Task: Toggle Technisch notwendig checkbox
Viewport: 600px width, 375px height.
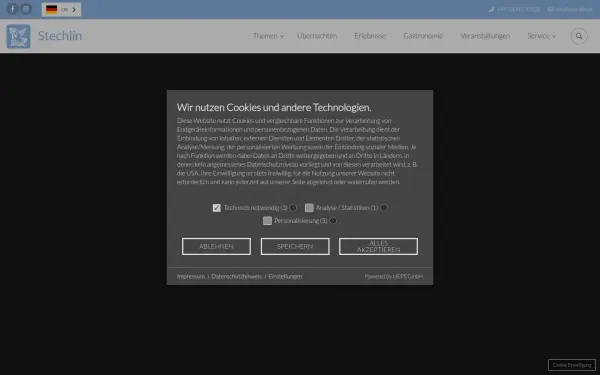Action: pyautogui.click(x=217, y=208)
